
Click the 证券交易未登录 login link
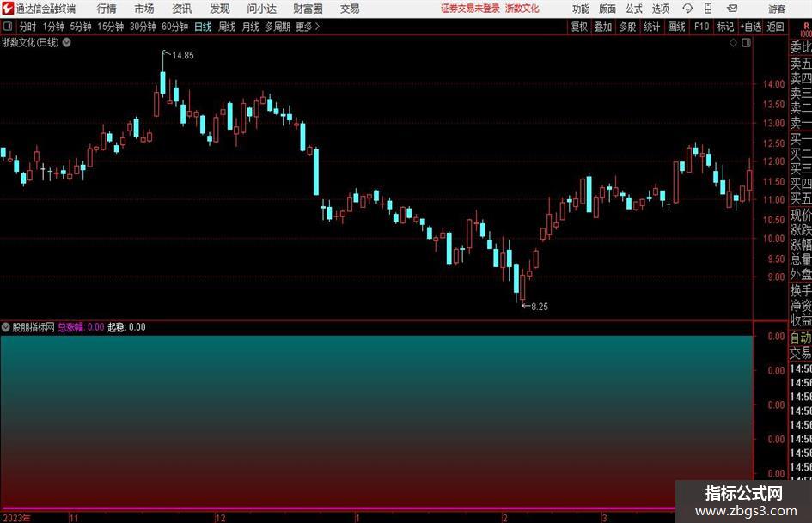(470, 9)
